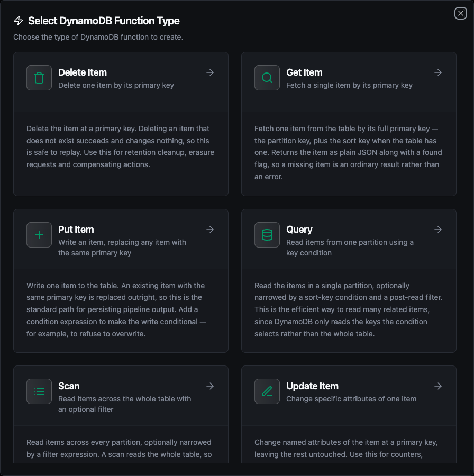Pick the Query function description text
The width and height of the screenshot is (474, 476).
[x=350, y=248]
